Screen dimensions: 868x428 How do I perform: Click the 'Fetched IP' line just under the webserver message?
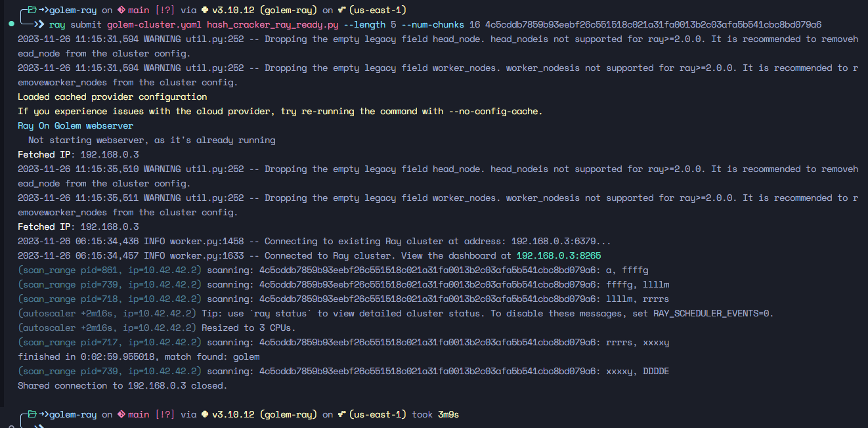pyautogui.click(x=78, y=155)
